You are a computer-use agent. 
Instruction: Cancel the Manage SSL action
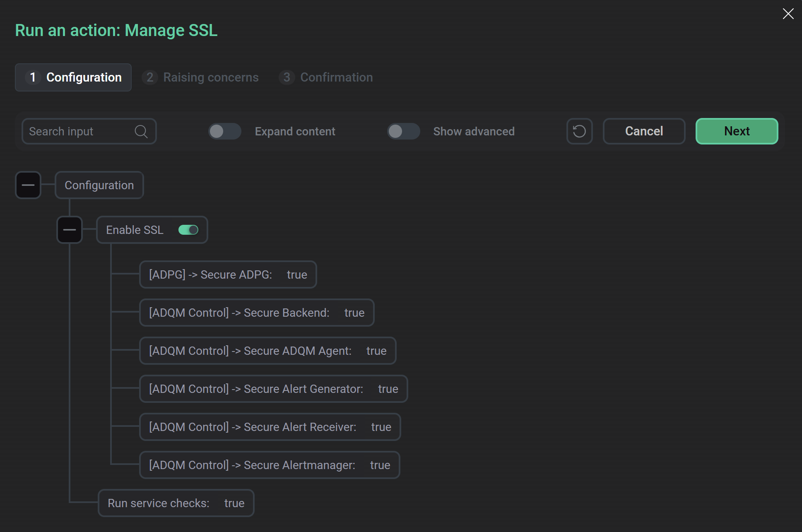644,131
